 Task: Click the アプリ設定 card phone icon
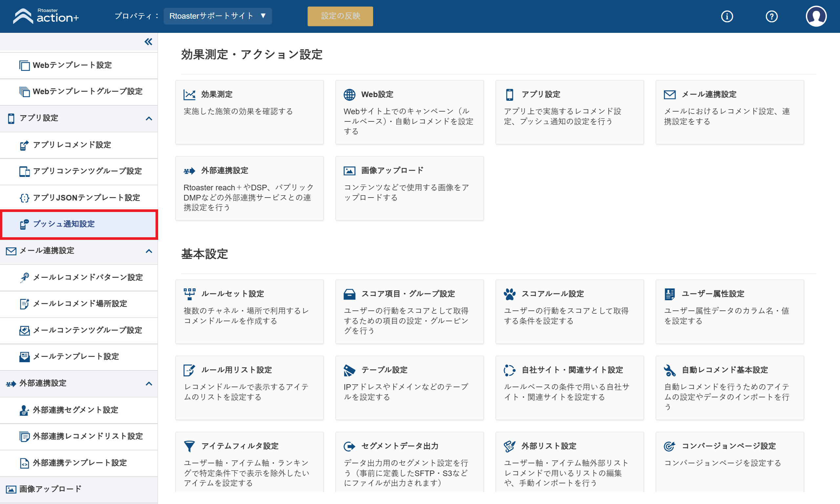[x=510, y=94]
